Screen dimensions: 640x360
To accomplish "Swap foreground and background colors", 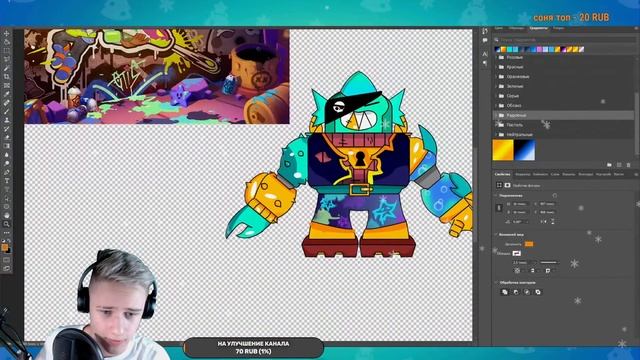I will tap(9, 241).
